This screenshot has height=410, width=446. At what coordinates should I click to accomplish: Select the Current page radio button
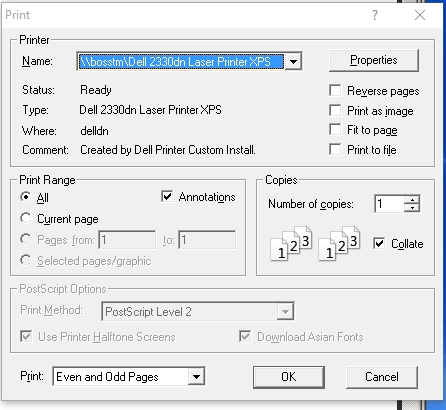point(26,218)
